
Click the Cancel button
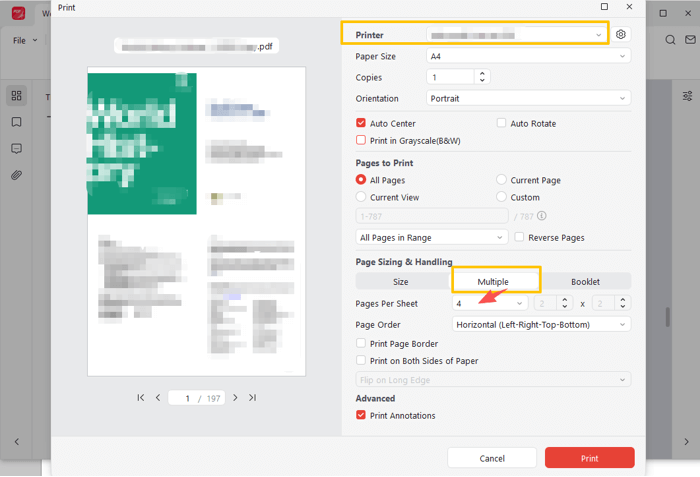pos(492,458)
